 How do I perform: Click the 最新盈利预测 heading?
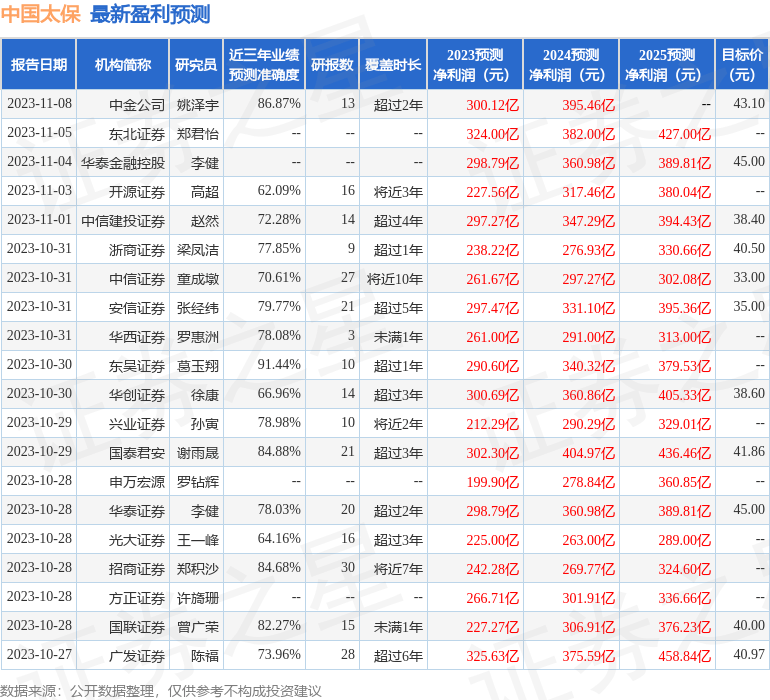(150, 15)
